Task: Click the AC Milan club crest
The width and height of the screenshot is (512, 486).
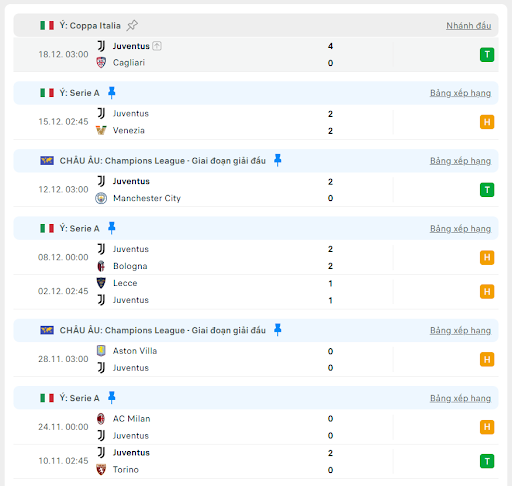Action: coord(101,418)
